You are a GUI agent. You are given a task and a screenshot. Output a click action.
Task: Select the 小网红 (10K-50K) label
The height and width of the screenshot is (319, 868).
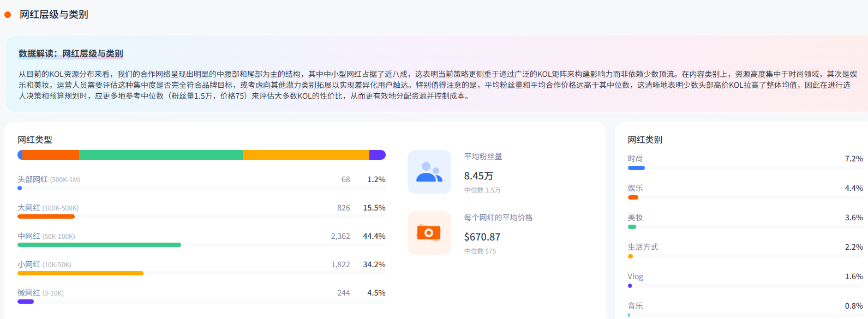pyautogui.click(x=44, y=264)
